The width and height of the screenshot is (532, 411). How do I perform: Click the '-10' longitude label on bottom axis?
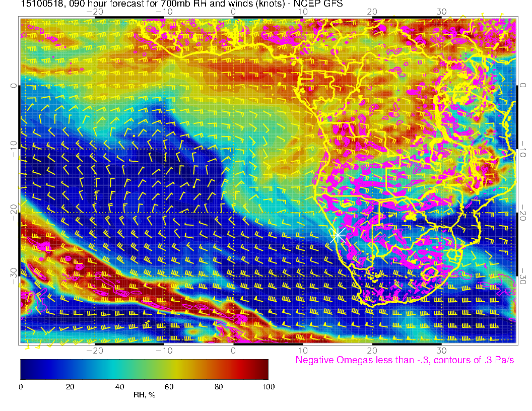click(164, 350)
